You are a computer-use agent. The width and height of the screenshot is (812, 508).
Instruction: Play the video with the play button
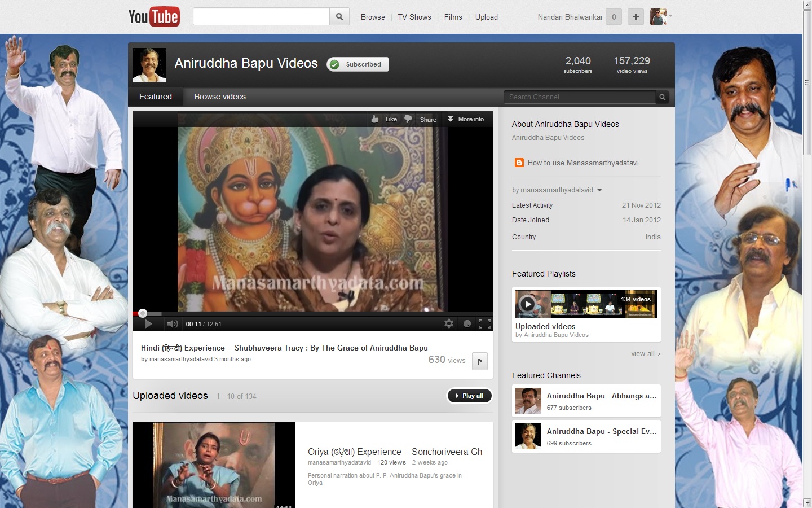point(148,324)
